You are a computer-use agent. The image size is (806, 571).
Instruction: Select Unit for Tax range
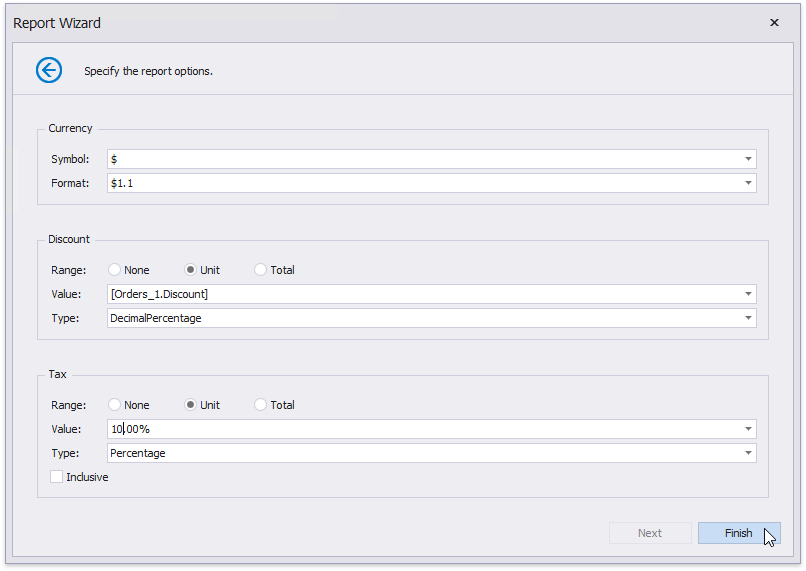click(x=191, y=405)
